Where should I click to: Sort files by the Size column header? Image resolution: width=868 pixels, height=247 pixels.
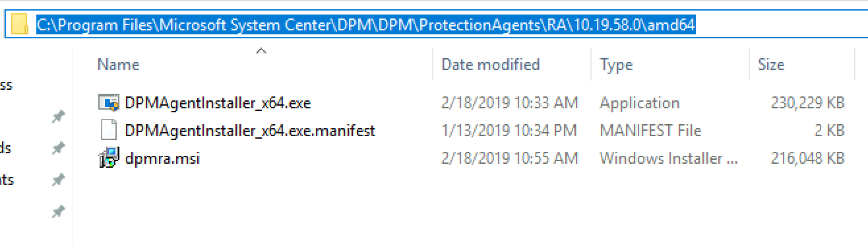771,65
